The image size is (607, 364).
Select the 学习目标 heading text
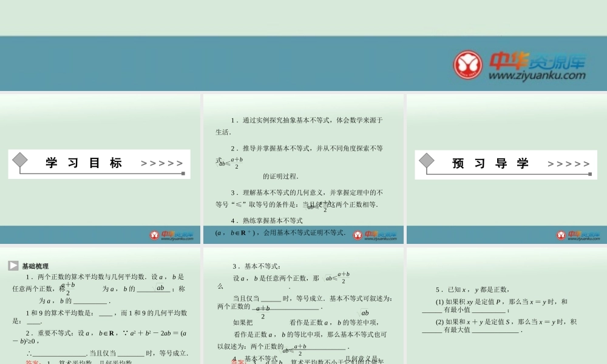[84, 163]
